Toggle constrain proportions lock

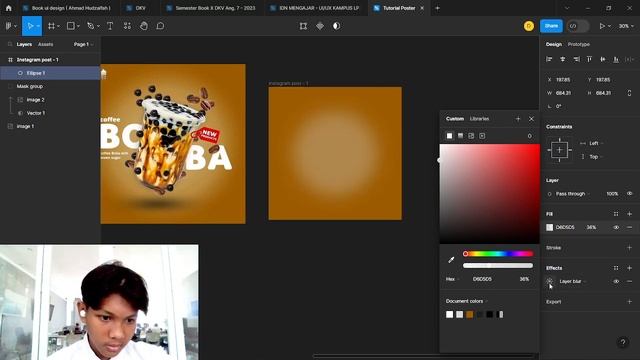tap(629, 93)
